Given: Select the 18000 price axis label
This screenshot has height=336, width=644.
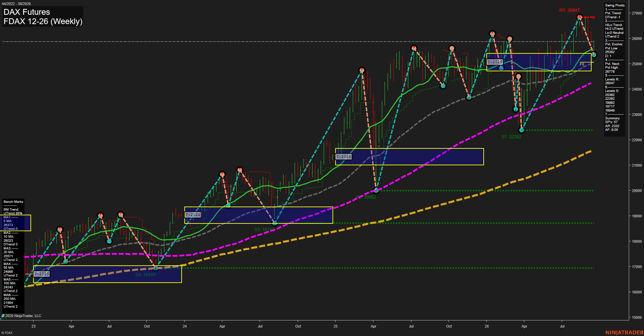Looking at the screenshot, I should (x=637, y=241).
